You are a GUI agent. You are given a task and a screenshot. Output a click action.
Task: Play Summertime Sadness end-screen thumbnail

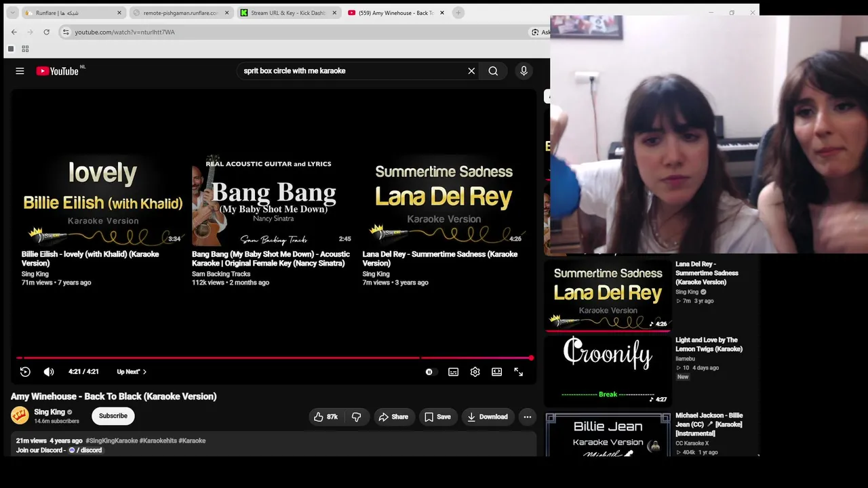[443, 199]
